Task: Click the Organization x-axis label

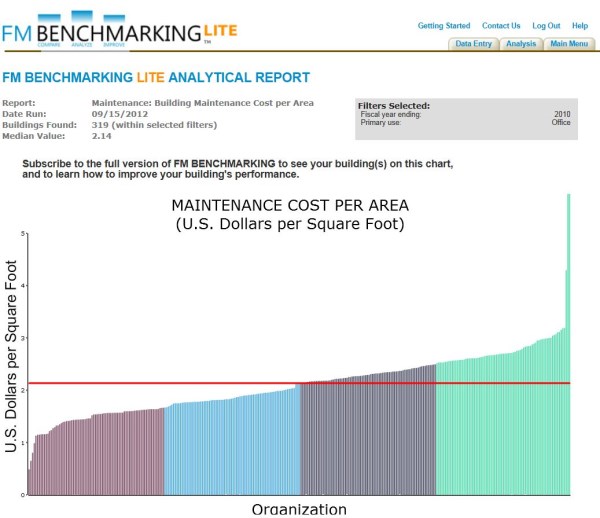Action: 299,510
